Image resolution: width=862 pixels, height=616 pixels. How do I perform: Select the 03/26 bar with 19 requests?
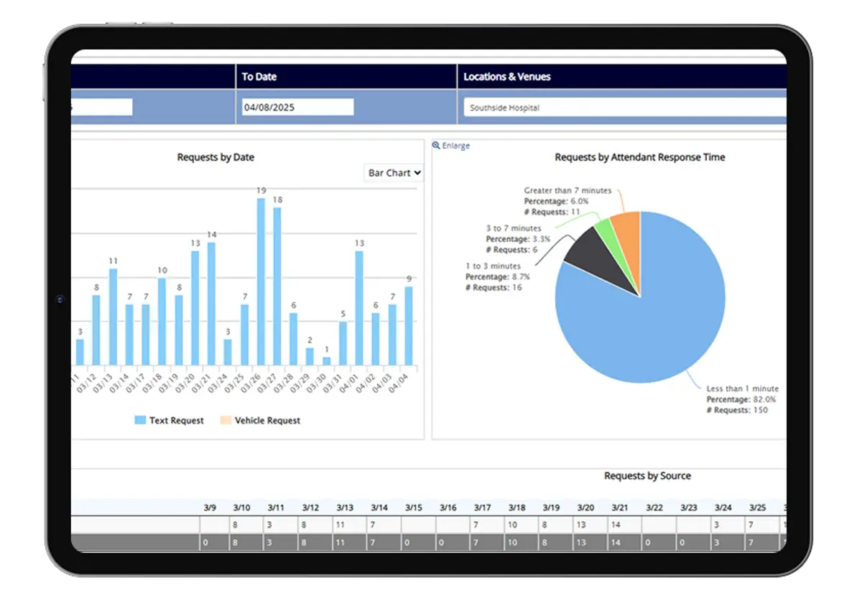(x=261, y=281)
